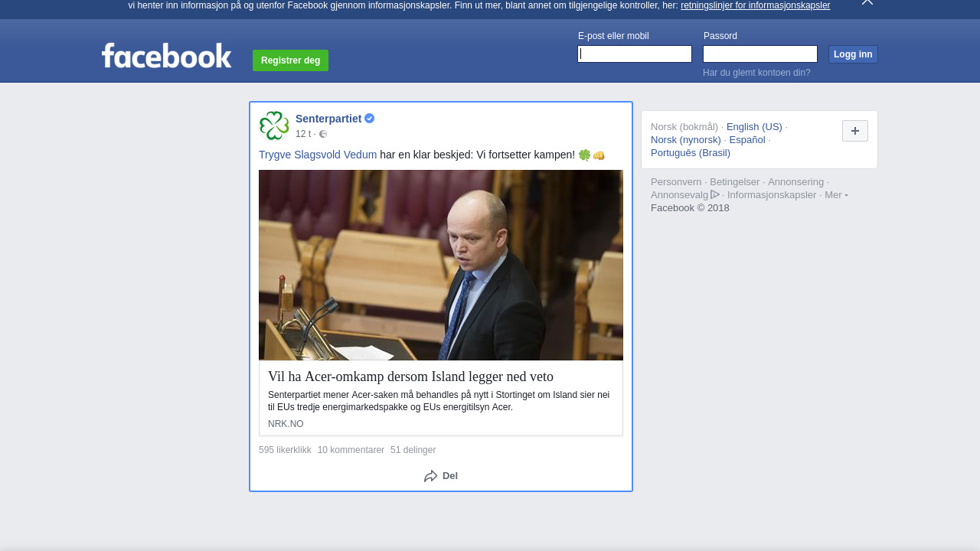980x551 pixels.
Task: Open the 51 delinger link
Action: (413, 450)
